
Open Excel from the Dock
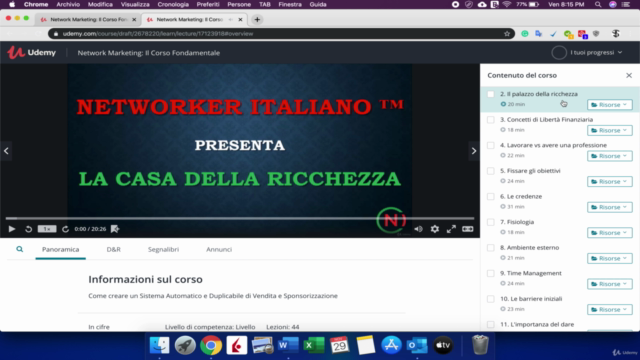coord(314,345)
